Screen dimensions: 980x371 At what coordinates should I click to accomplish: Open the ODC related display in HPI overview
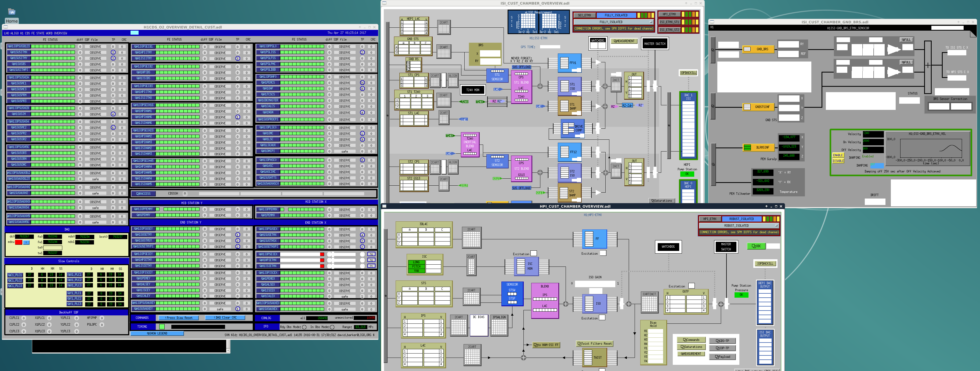pos(756,246)
